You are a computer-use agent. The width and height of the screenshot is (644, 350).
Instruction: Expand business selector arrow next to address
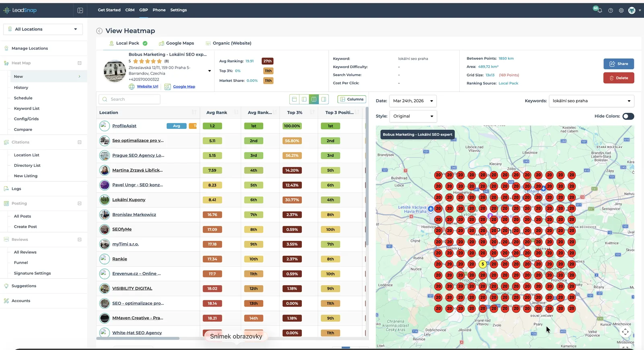[x=209, y=71]
